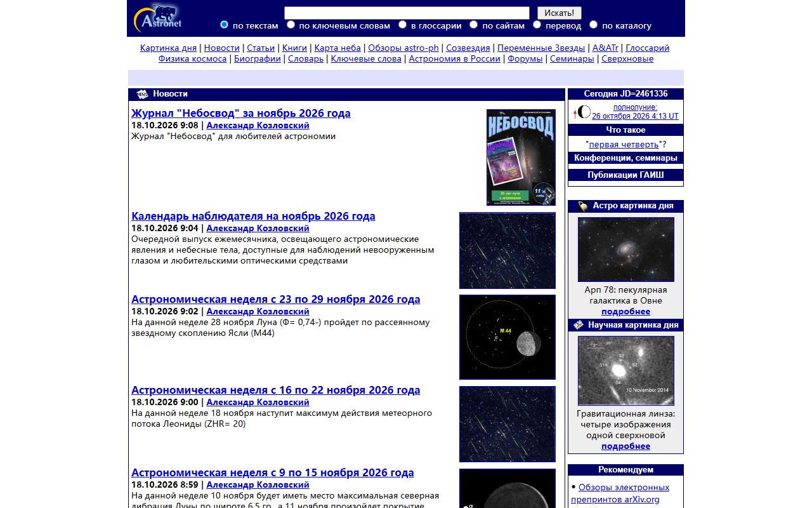Click the Искать! search button
Screen dimensions: 812x508
pos(560,13)
